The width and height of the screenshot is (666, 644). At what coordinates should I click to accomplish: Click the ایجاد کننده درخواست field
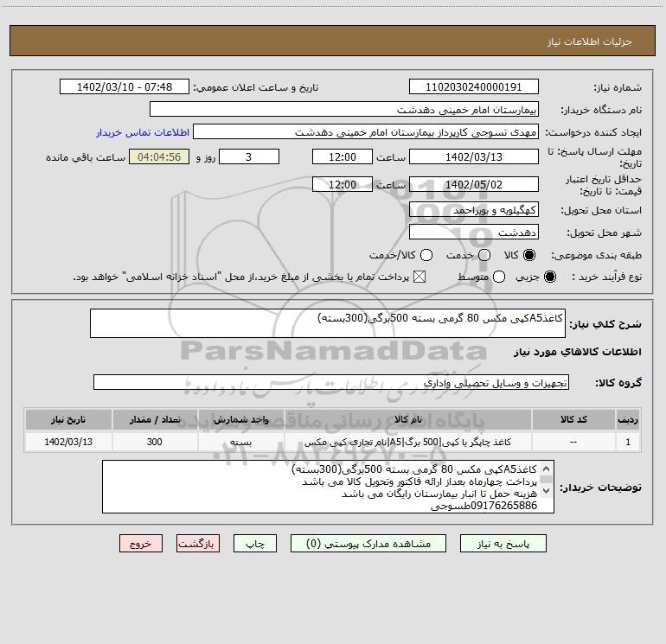[x=366, y=132]
